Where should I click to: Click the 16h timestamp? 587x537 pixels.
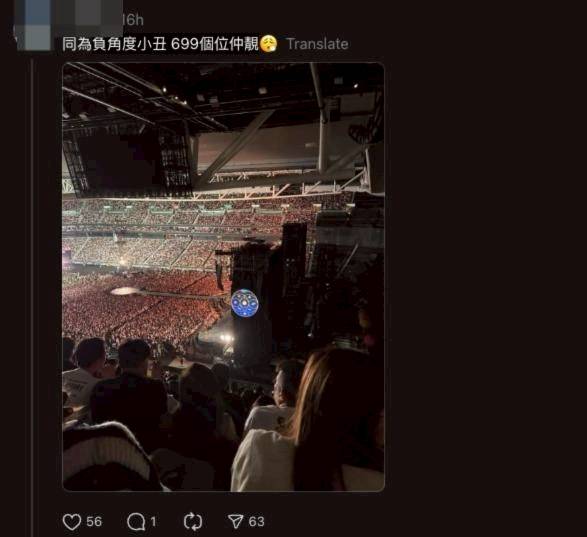[x=133, y=20]
